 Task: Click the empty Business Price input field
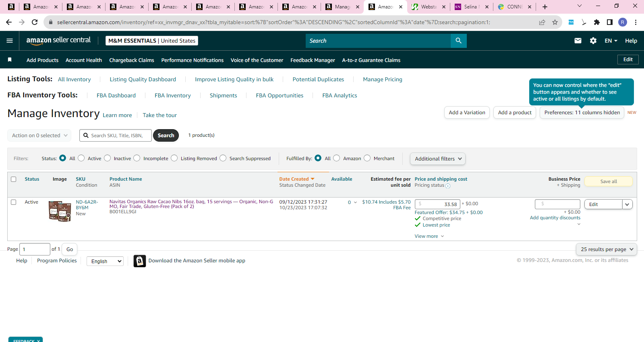click(x=557, y=204)
